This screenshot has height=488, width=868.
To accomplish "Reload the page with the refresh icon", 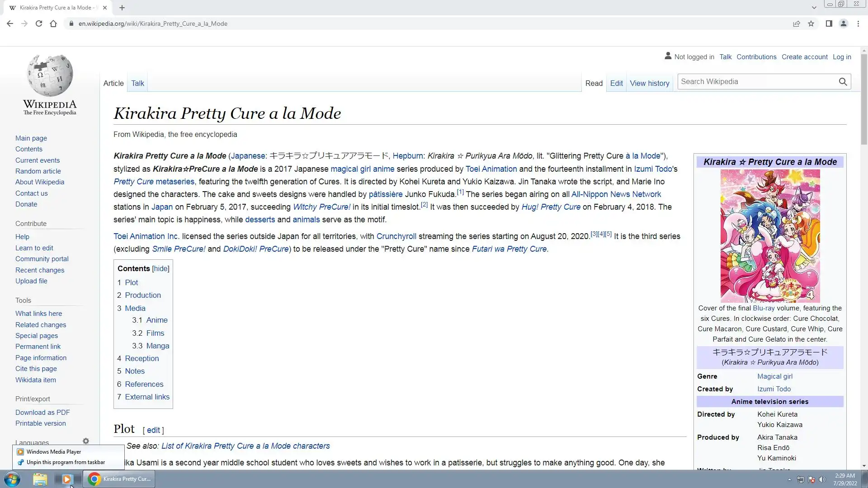I will click(39, 23).
